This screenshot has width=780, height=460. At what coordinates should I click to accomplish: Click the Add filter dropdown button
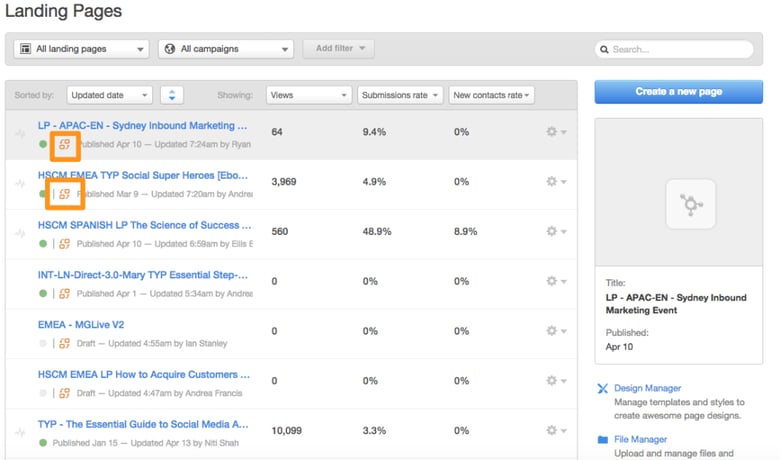[x=339, y=48]
